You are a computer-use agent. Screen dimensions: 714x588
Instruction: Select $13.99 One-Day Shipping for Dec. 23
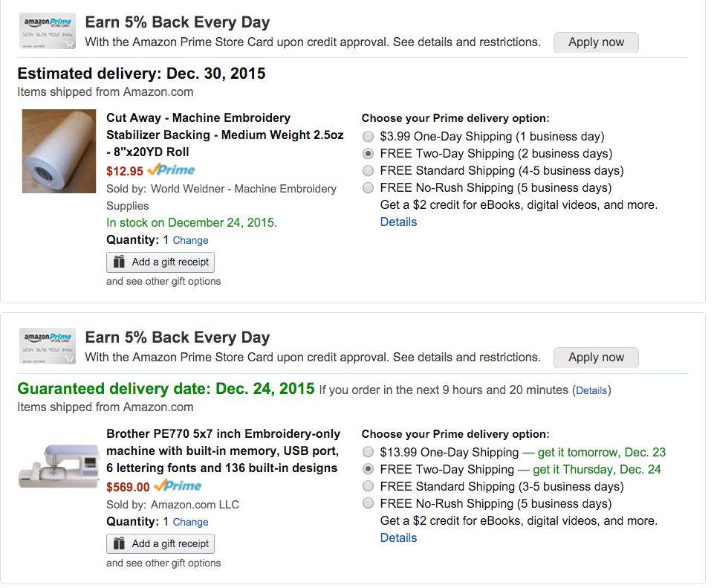click(368, 452)
